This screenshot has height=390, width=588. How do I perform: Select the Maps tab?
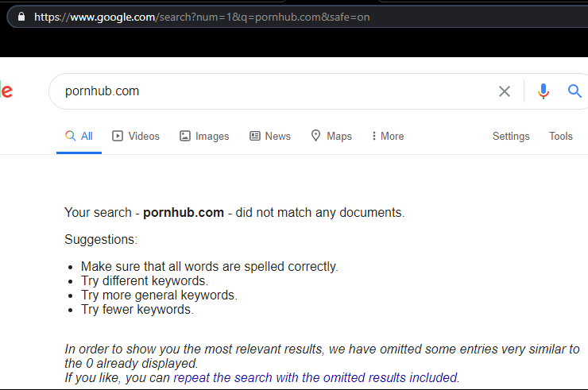click(x=331, y=136)
